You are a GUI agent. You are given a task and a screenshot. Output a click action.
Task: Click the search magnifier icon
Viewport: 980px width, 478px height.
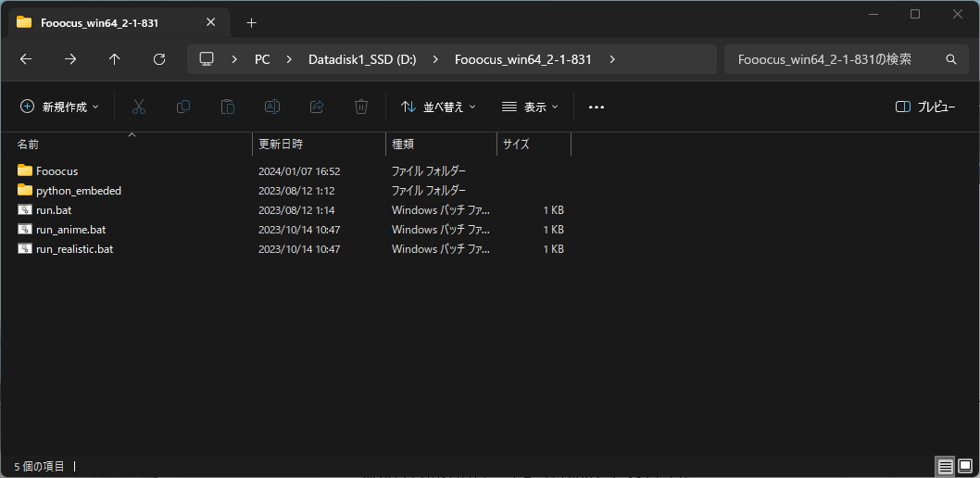click(951, 59)
